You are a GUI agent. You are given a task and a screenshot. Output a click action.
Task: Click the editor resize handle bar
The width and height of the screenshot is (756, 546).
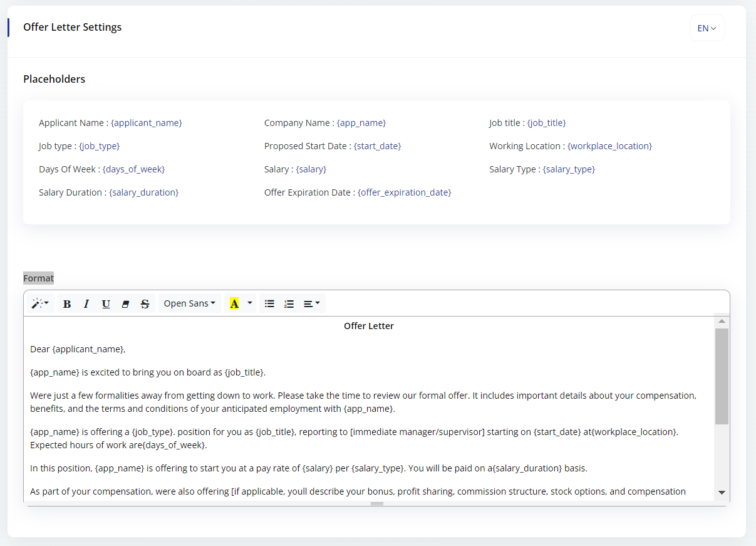(376, 503)
